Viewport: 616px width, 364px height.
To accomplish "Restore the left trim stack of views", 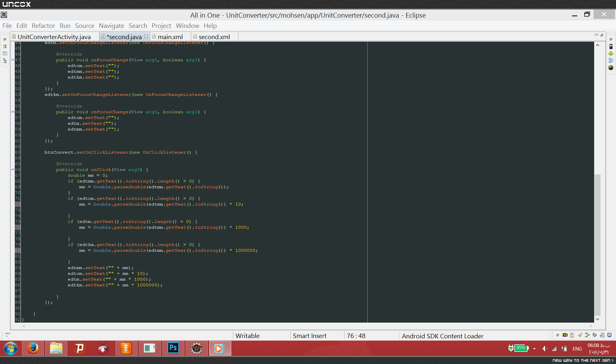I will coord(5,39).
